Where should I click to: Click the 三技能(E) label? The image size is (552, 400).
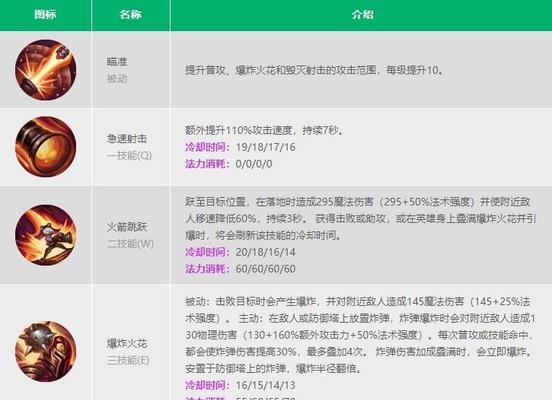(x=128, y=360)
